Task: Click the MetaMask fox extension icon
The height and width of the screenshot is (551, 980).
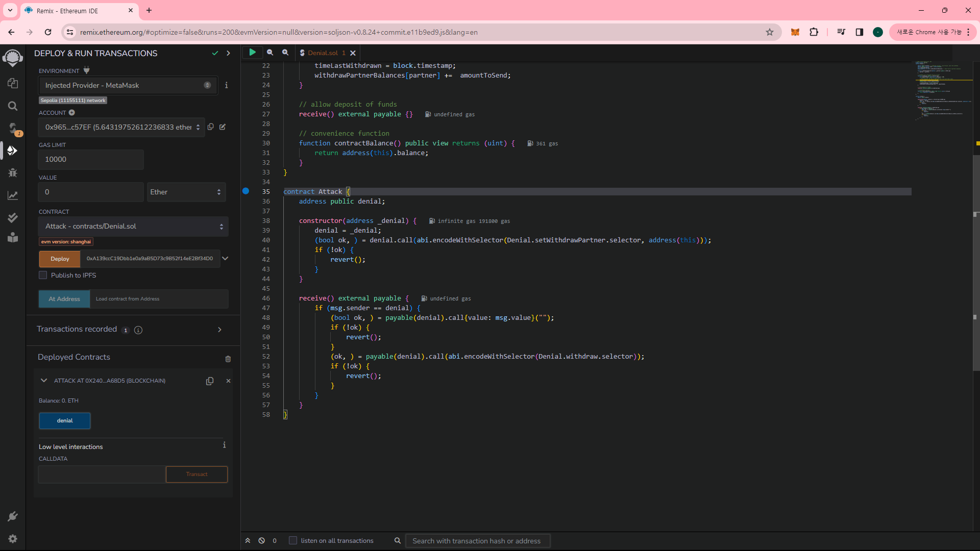Action: coord(795,32)
